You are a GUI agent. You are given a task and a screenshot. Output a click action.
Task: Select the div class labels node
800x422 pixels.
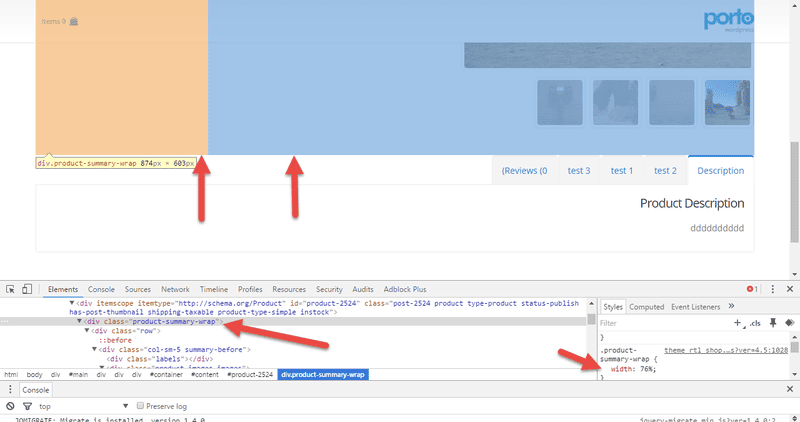160,359
